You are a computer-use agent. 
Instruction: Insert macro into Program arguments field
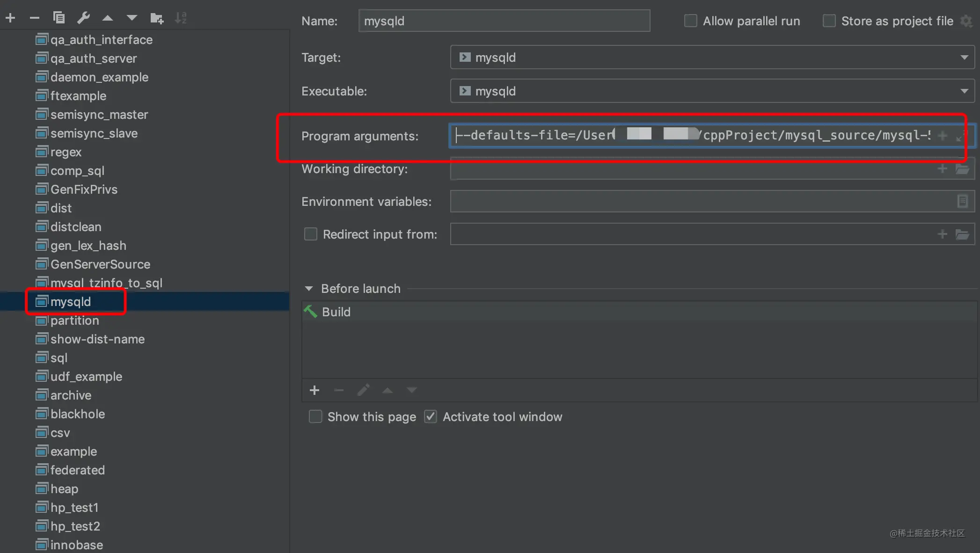(943, 136)
